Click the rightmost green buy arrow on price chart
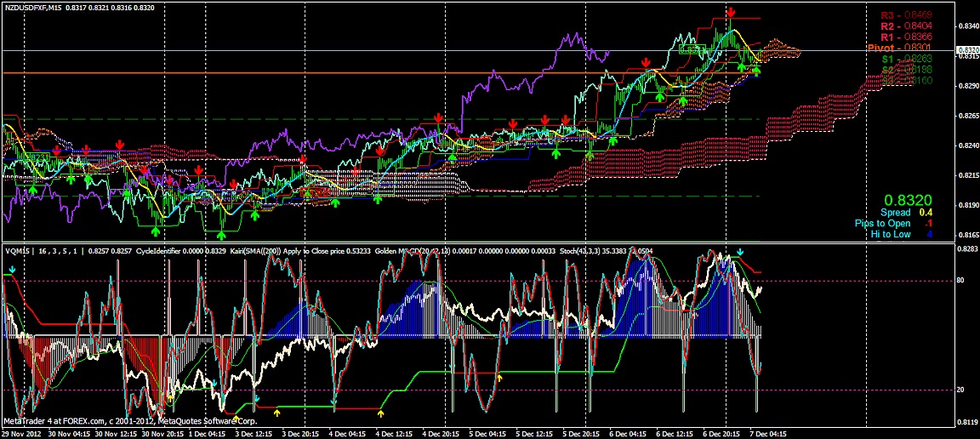 click(756, 71)
